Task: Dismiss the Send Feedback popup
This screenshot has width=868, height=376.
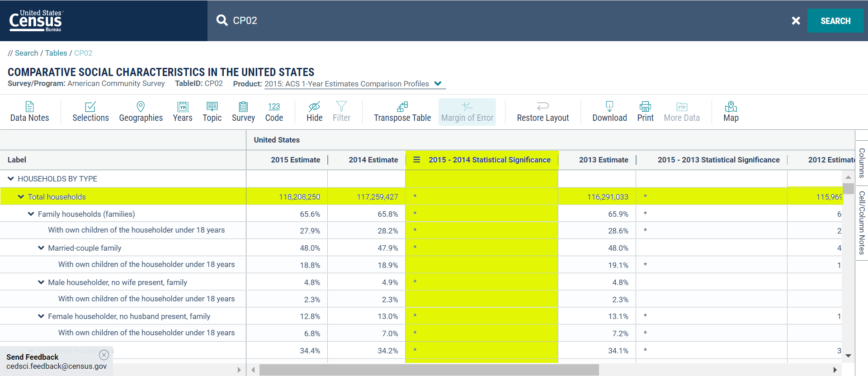Action: pos(104,355)
